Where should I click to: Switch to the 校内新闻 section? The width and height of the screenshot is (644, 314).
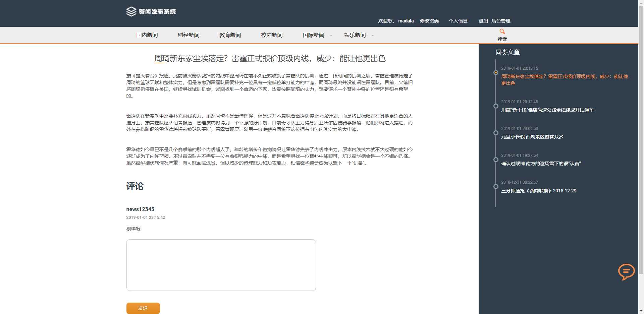[271, 35]
